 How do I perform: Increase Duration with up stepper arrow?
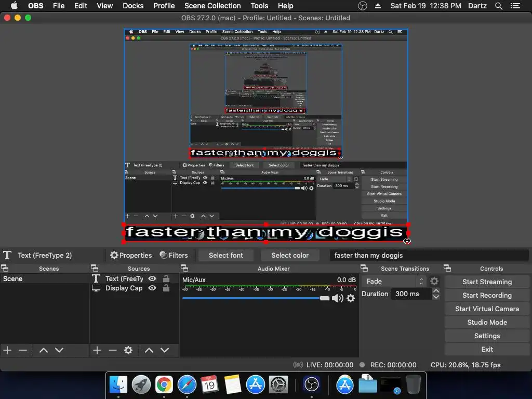click(436, 291)
